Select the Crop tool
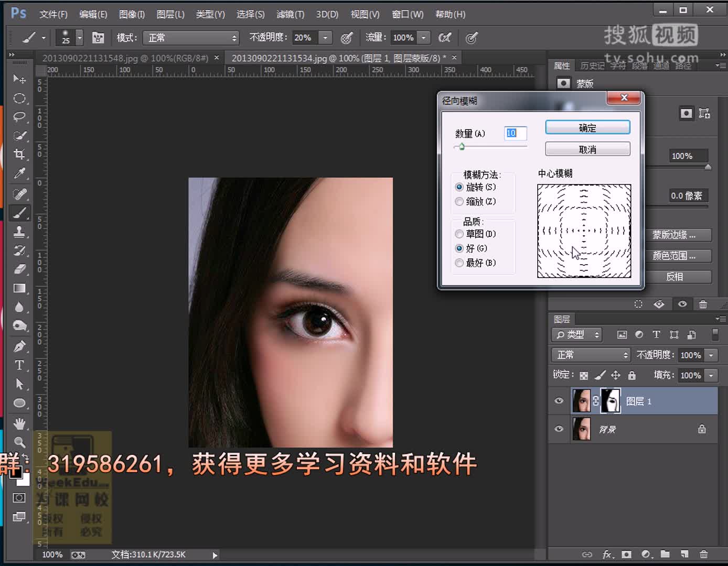Viewport: 728px width, 566px height. pos(19,154)
